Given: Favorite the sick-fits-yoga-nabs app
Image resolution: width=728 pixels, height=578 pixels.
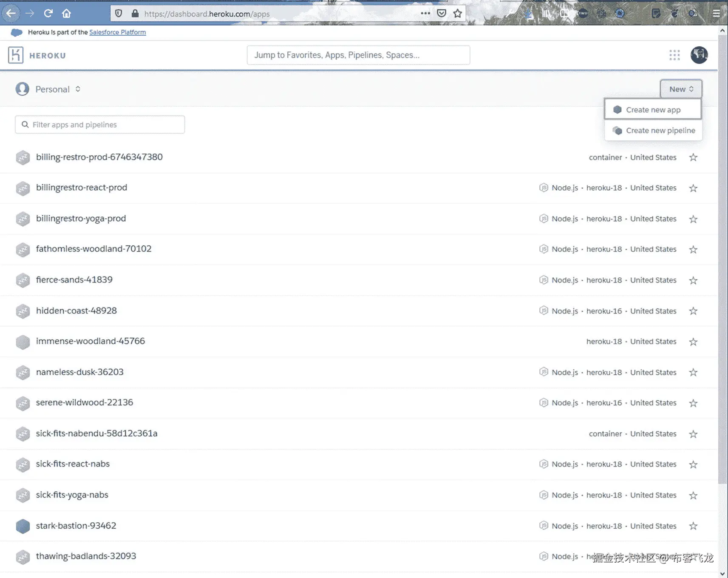Looking at the screenshot, I should [693, 495].
